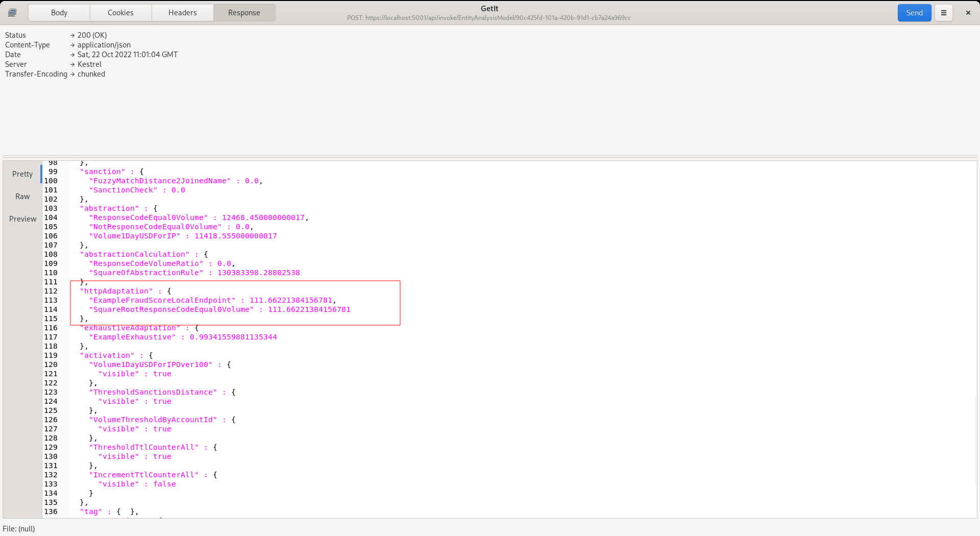The width and height of the screenshot is (980, 536).
Task: Click "Volume1DayUSDForIP" key on line 106
Action: click(x=135, y=236)
